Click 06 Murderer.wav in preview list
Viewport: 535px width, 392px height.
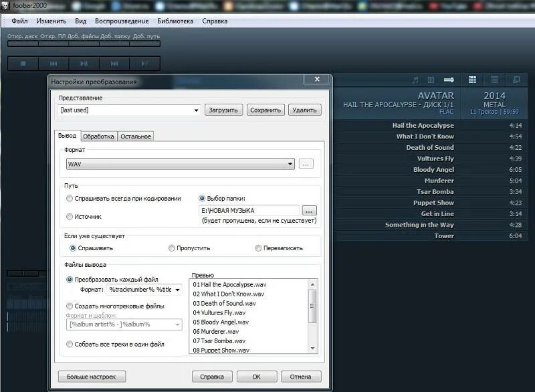(x=216, y=332)
